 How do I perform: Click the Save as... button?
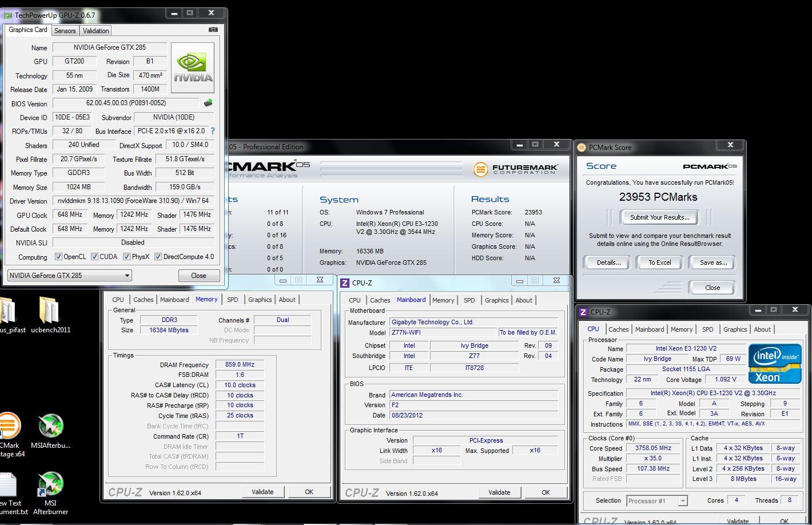click(713, 262)
